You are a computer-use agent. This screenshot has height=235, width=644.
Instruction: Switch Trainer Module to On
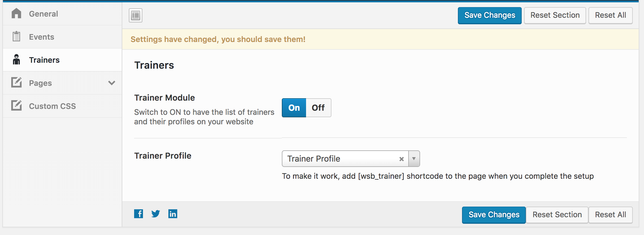click(x=294, y=108)
